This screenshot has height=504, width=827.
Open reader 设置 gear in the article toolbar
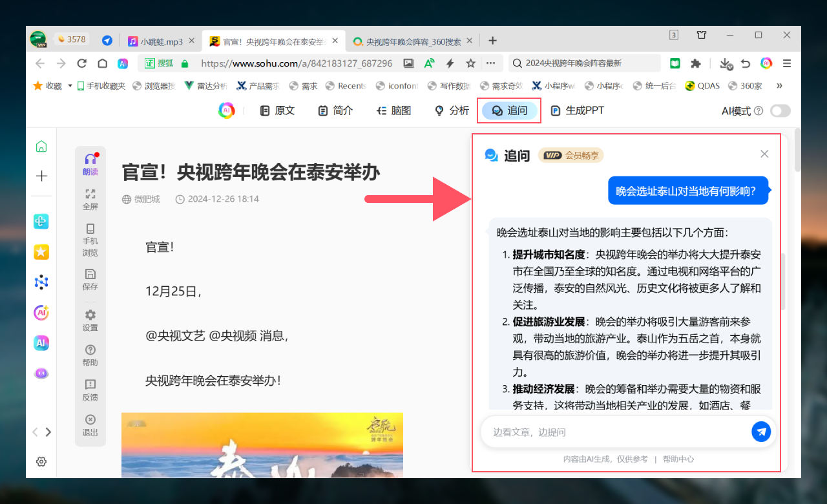pyautogui.click(x=90, y=315)
